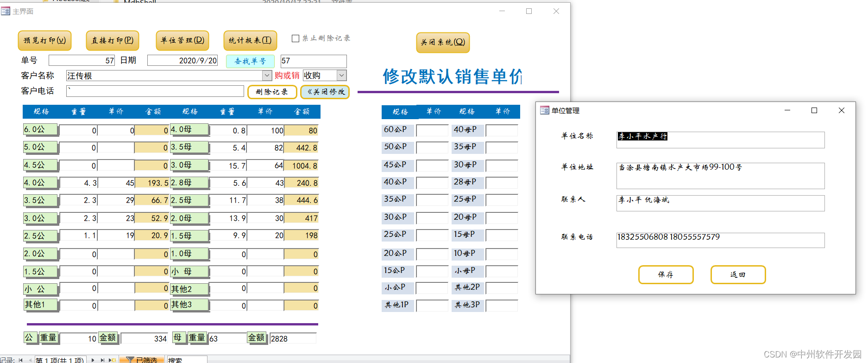The image size is (868, 363).
Task: Click the 15母P price label
Action: (468, 235)
